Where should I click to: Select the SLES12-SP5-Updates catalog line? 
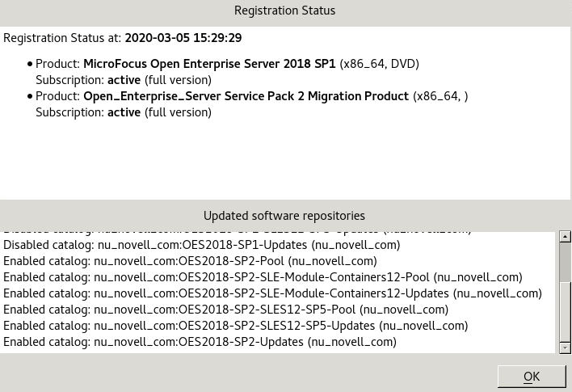pyautogui.click(x=235, y=326)
